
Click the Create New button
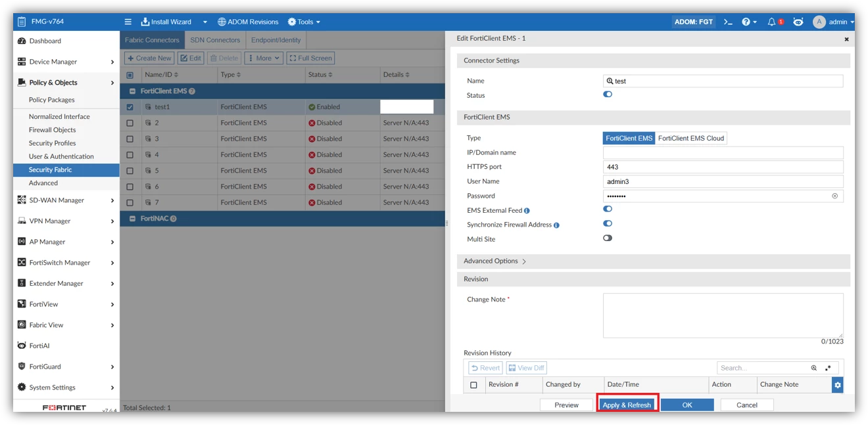[149, 58]
